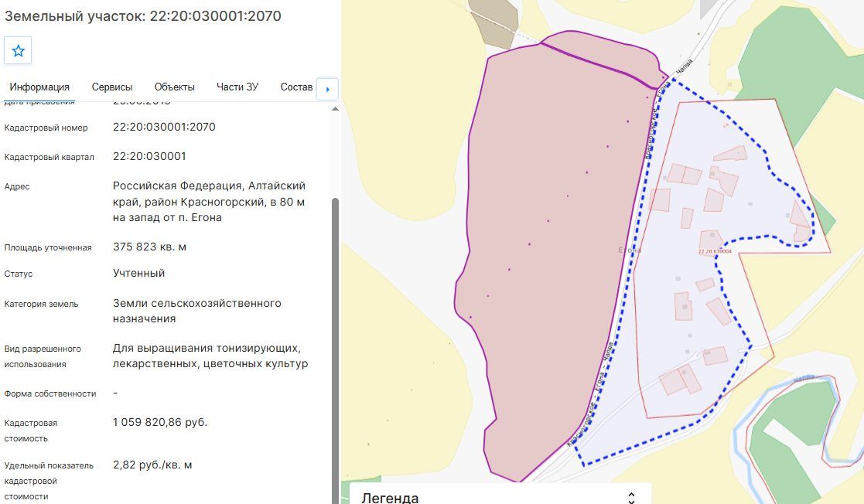The image size is (864, 504).
Task: Click the Кадастровая стоимость label
Action: (x=31, y=431)
